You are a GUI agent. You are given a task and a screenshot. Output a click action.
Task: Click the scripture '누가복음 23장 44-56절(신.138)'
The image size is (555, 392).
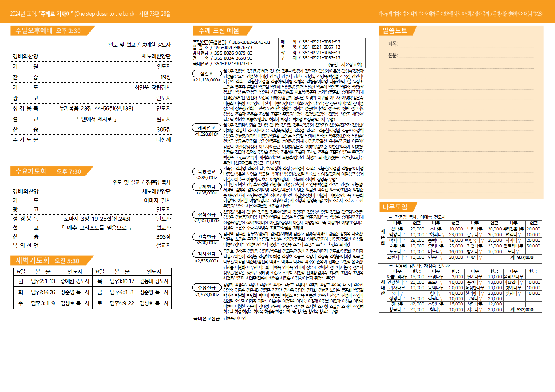[x=96, y=108]
